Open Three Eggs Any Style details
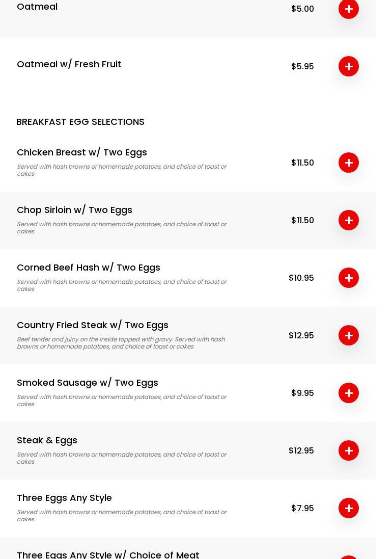This screenshot has width=392, height=559. coord(64,498)
